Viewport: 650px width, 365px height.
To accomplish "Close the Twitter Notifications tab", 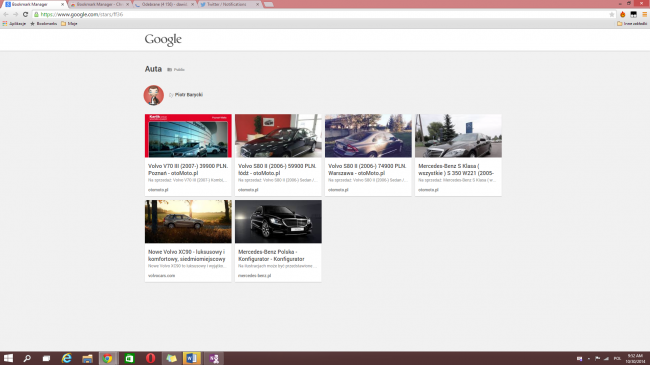I will [x=257, y=4].
